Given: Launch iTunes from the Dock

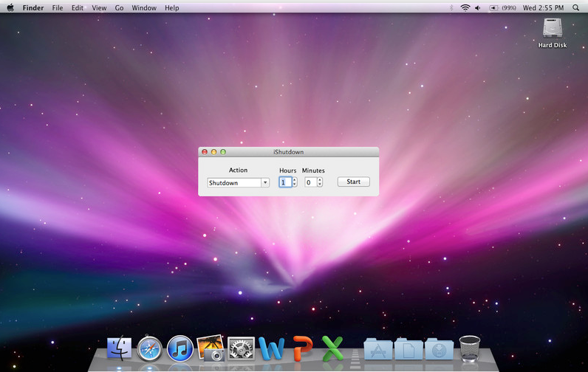Looking at the screenshot, I should 180,349.
